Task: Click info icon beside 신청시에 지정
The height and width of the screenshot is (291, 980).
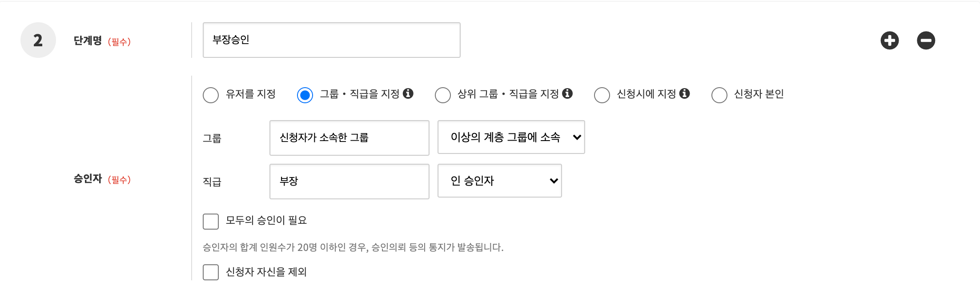Action: tap(685, 93)
